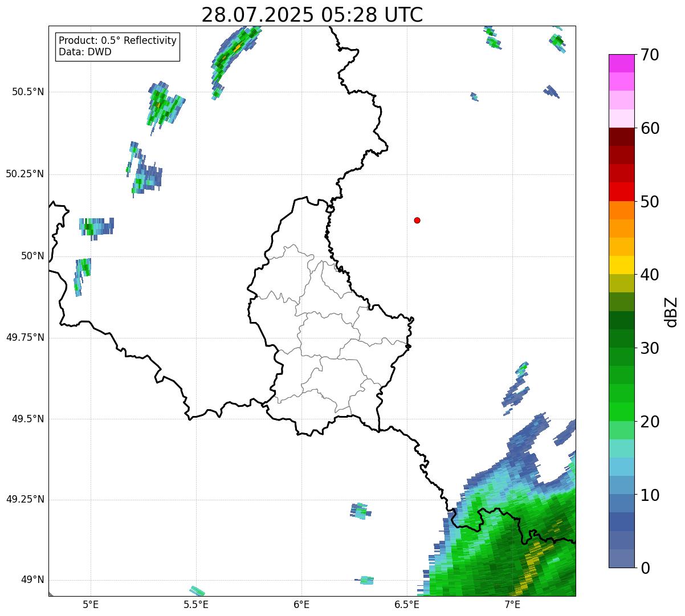Click the dBZ colorbar axis label
Screen dimensions: 685x616
coord(671,311)
